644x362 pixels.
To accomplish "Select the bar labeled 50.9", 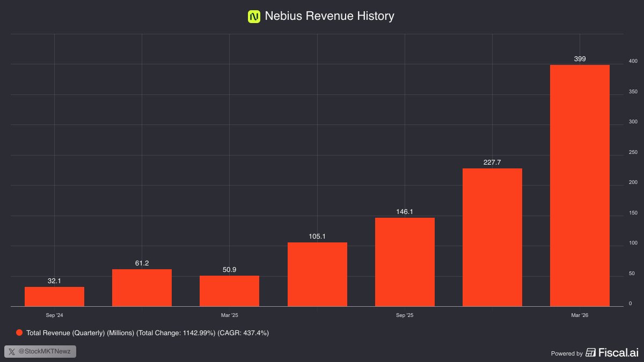I will point(229,291).
